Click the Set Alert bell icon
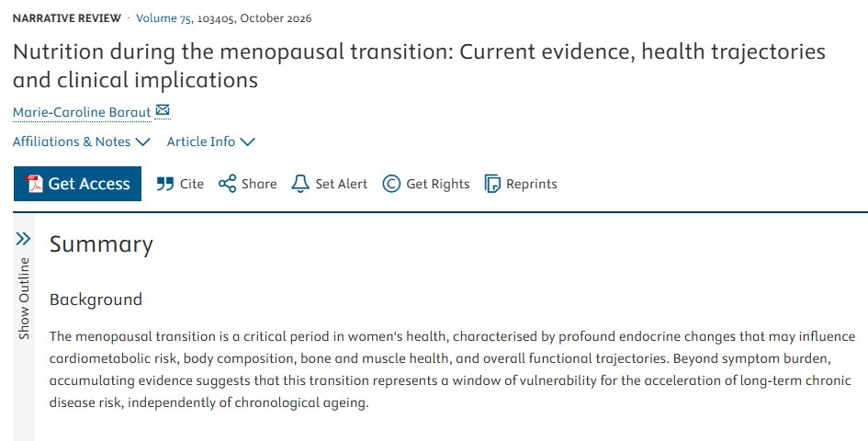The height and width of the screenshot is (441, 868). coord(300,184)
